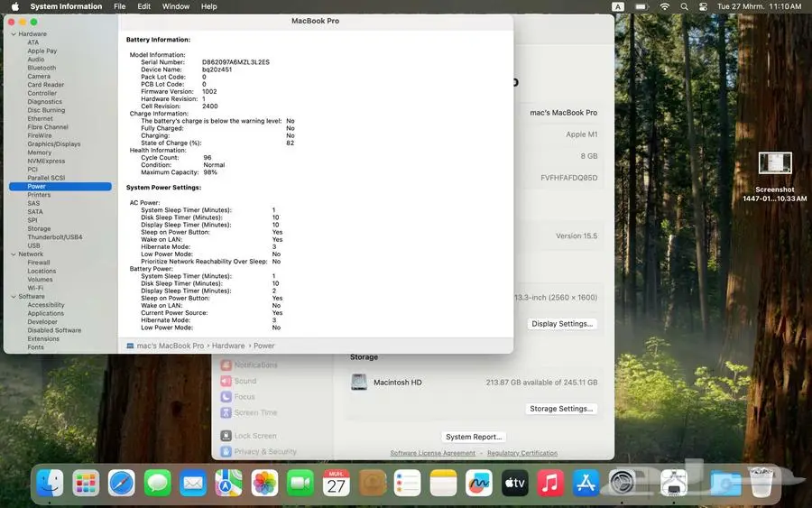Select Disabled Software in the sidebar
This screenshot has width=812, height=508.
[54, 330]
